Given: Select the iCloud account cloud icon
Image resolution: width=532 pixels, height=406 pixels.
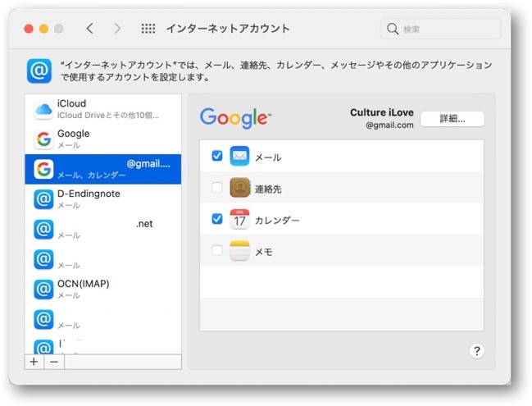Looking at the screenshot, I should (43, 109).
